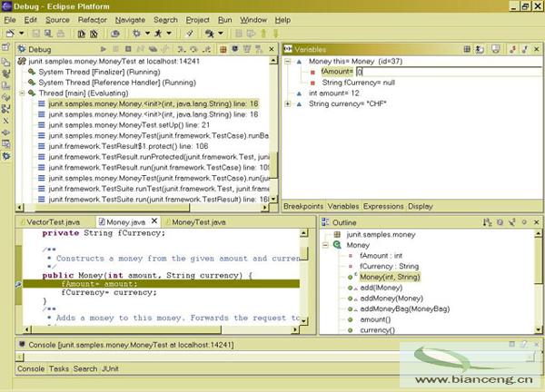This screenshot has height=392, width=545.
Task: Toggle Show Final Fields in Variables view
Action: point(524,49)
